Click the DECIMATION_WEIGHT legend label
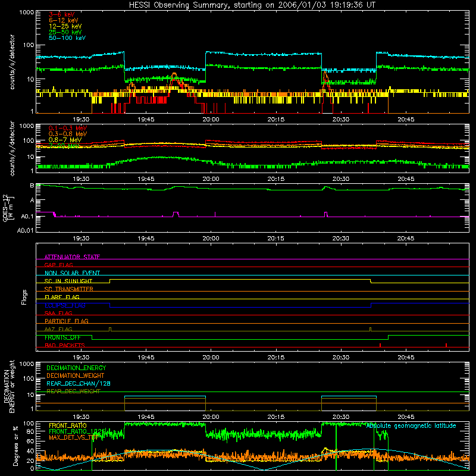The height and width of the screenshot is (476, 476). coord(76,375)
